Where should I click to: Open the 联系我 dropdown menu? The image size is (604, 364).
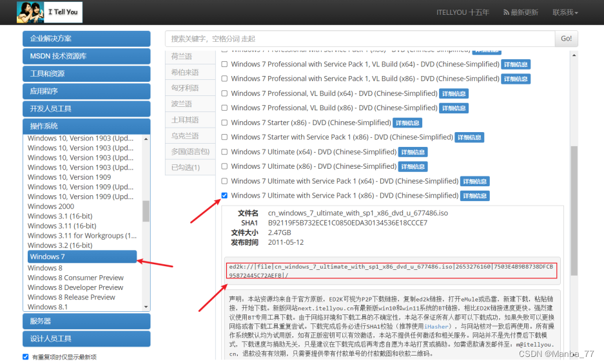(x=565, y=12)
